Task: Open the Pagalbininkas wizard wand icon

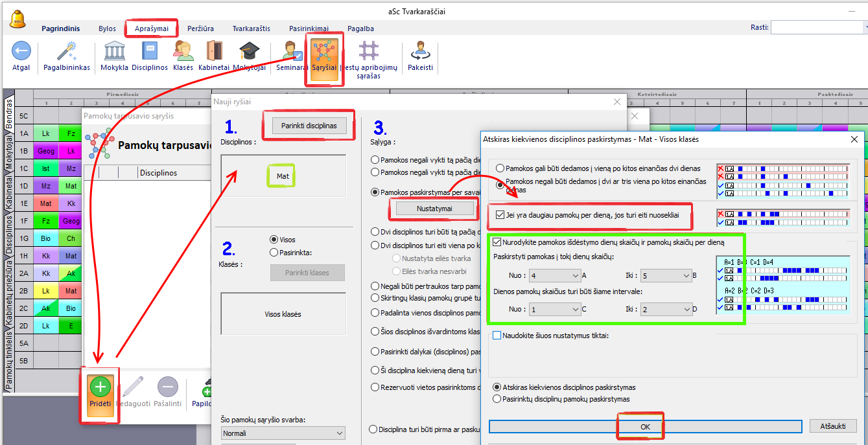Action: [66, 51]
